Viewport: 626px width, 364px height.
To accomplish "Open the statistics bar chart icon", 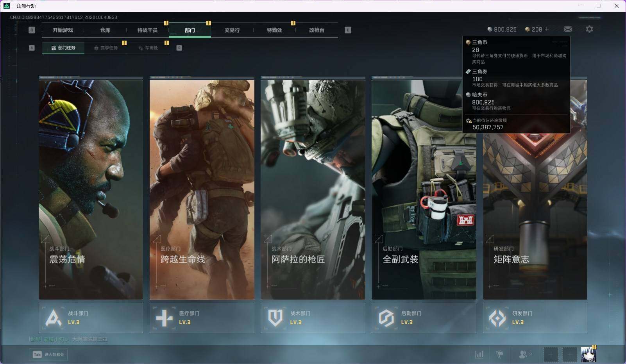I will (479, 354).
